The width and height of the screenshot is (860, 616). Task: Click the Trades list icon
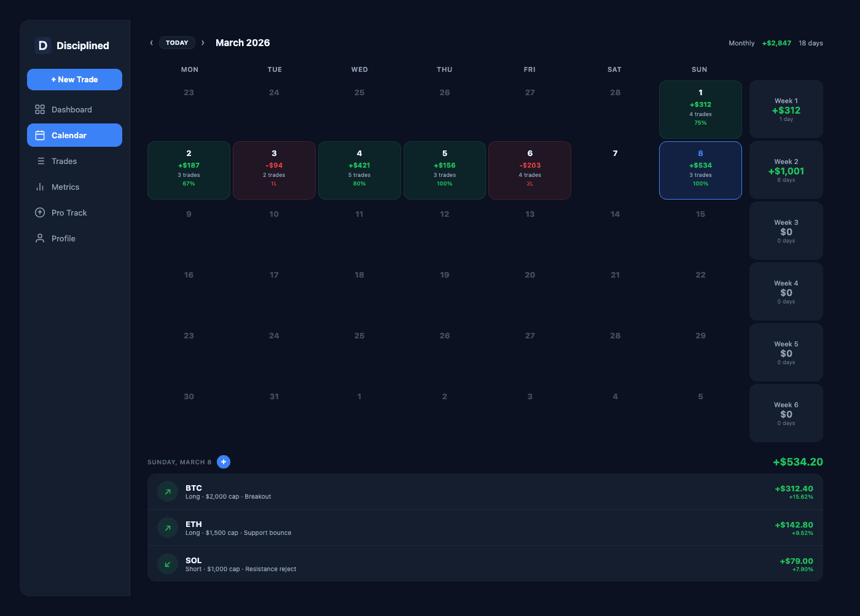[x=41, y=161]
